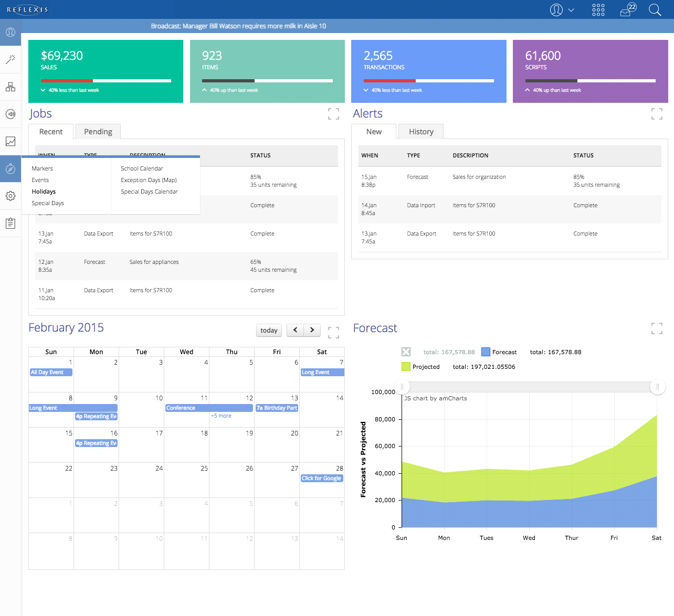This screenshot has width=674, height=616.
Task: Click the left handle of chart range slider
Action: click(402, 387)
